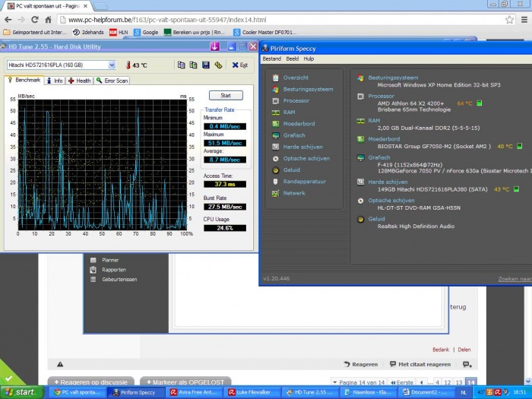Open the HLN bookmark
The image size is (532, 399).
pos(119,32)
